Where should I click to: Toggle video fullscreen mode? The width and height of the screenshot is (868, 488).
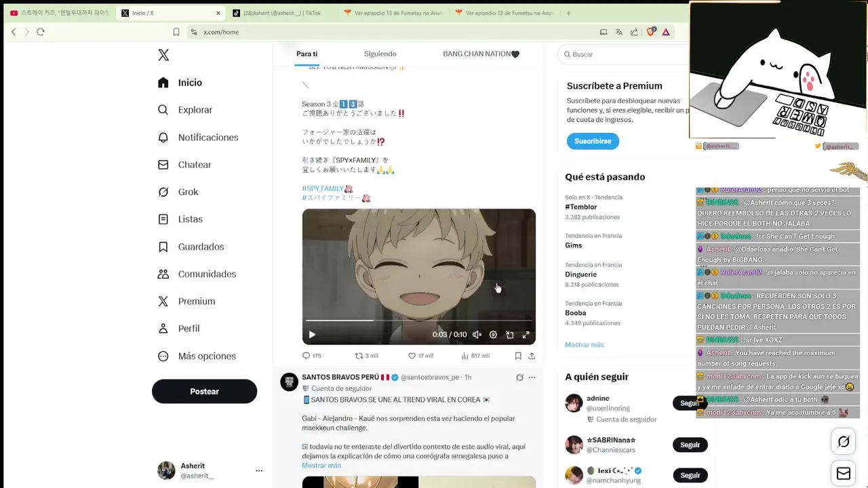click(526, 335)
